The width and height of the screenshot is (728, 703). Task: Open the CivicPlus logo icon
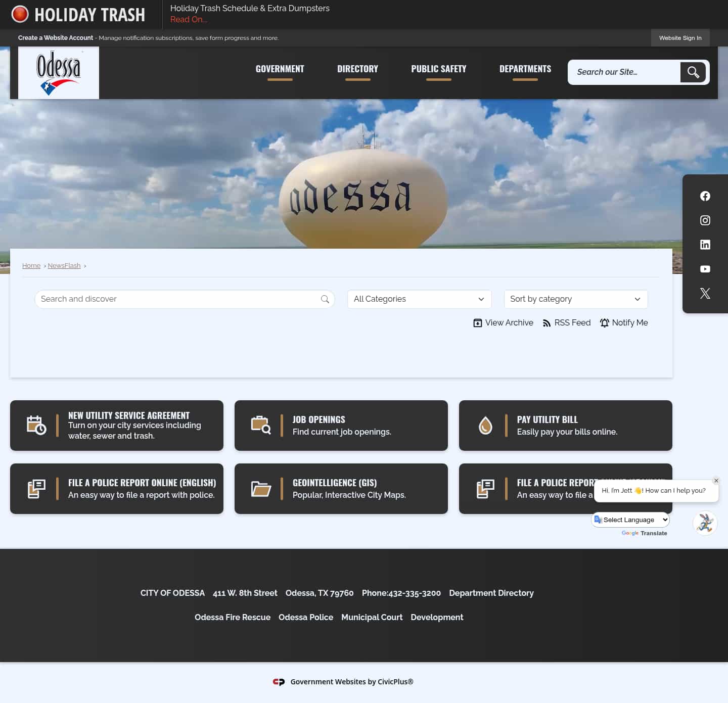click(x=279, y=681)
